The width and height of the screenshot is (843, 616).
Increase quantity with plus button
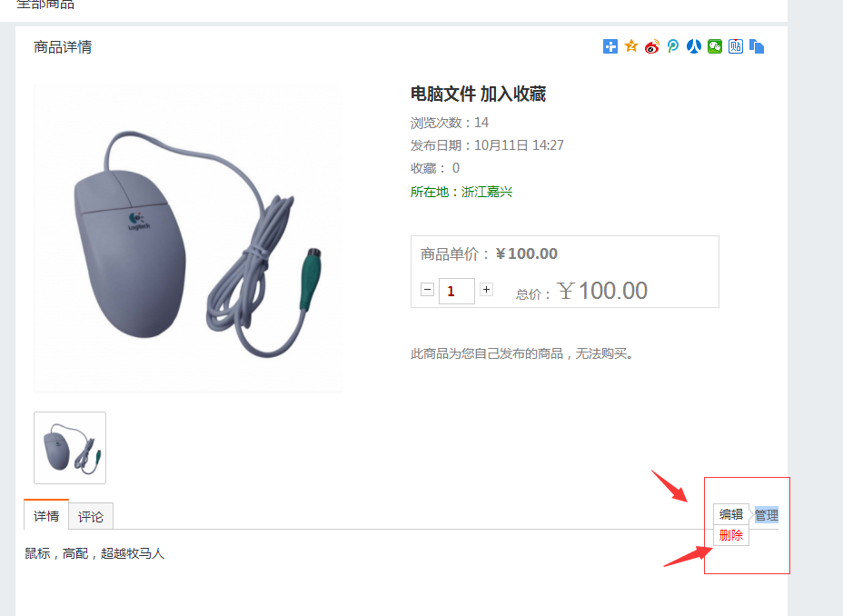point(487,290)
